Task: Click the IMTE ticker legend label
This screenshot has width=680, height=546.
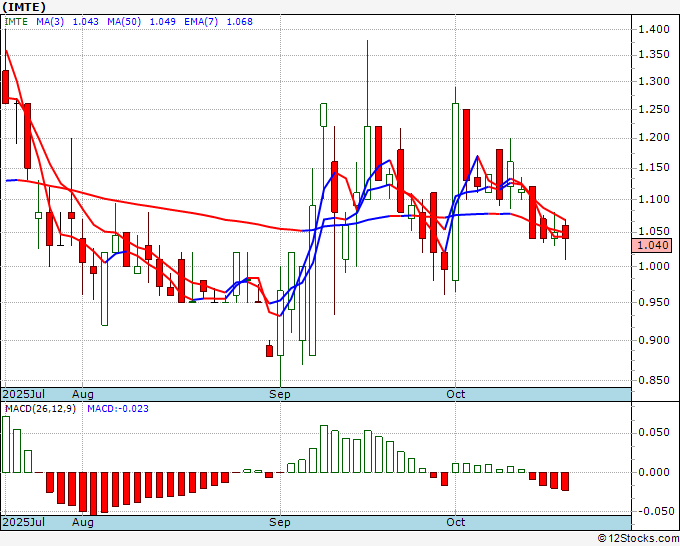Action: pyautogui.click(x=18, y=22)
